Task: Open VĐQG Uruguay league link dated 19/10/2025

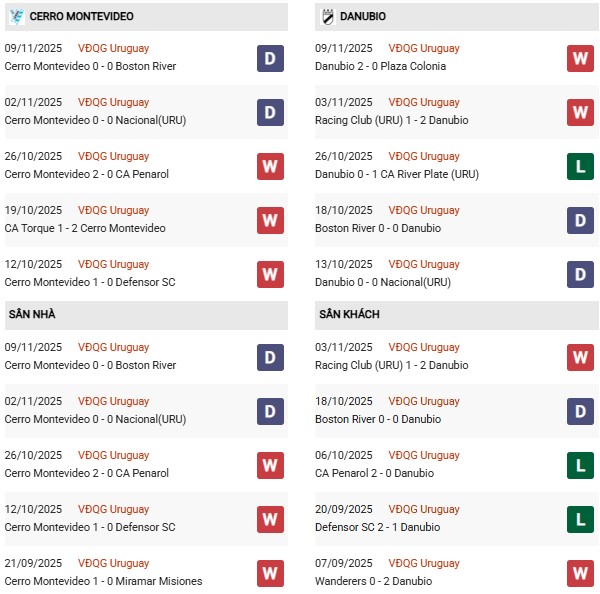Action: click(113, 210)
